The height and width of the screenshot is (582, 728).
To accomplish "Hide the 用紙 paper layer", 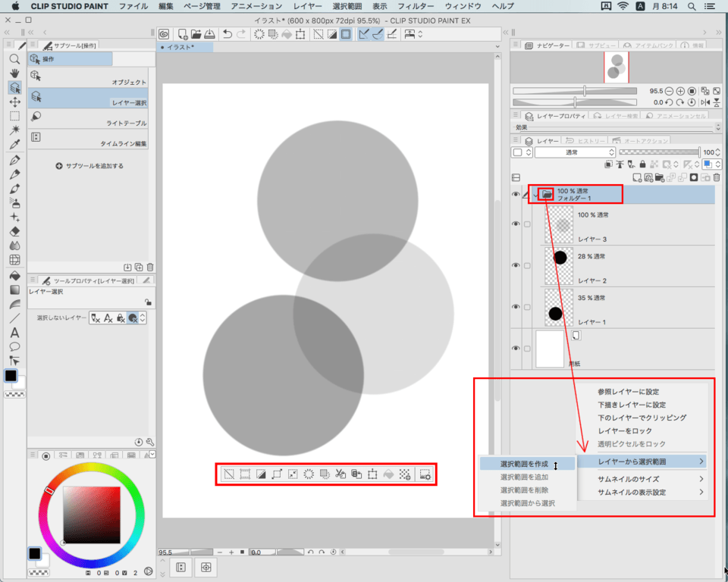I will 516,348.
